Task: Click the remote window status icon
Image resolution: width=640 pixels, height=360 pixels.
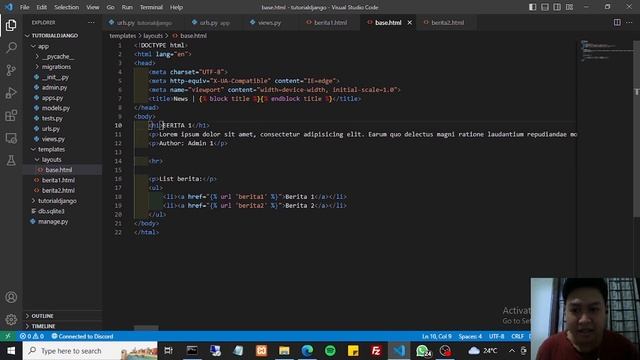Action: point(7,336)
